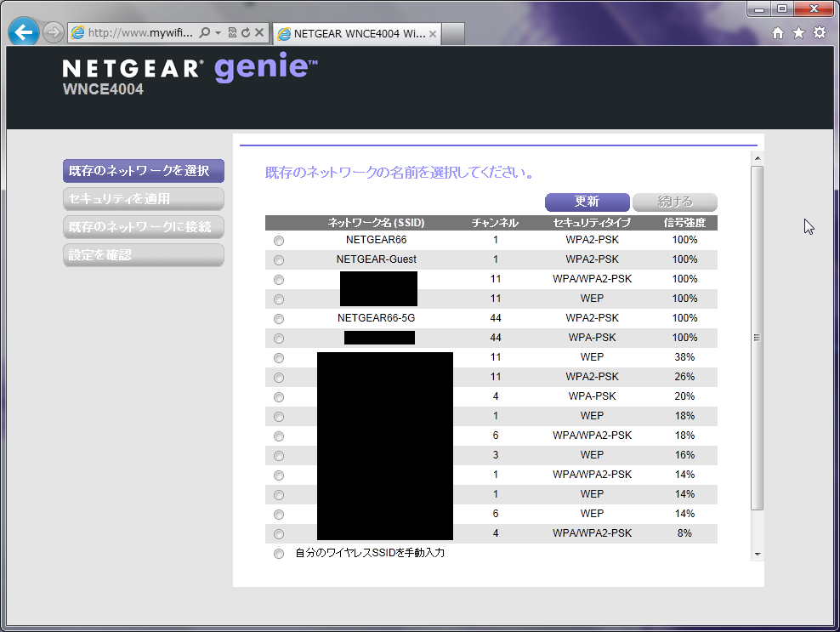The width and height of the screenshot is (840, 632).
Task: Open the セキュリティを適用 step in sidebar
Action: [x=143, y=199]
